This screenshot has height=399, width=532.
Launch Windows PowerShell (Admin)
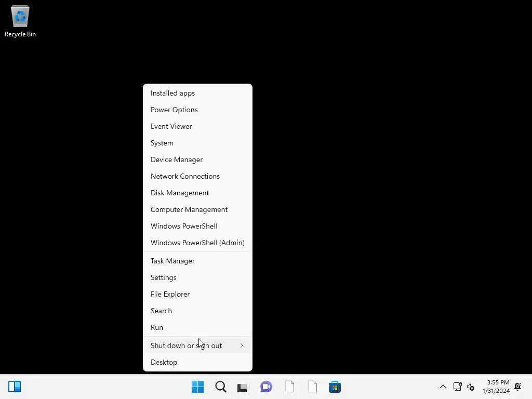[197, 243]
